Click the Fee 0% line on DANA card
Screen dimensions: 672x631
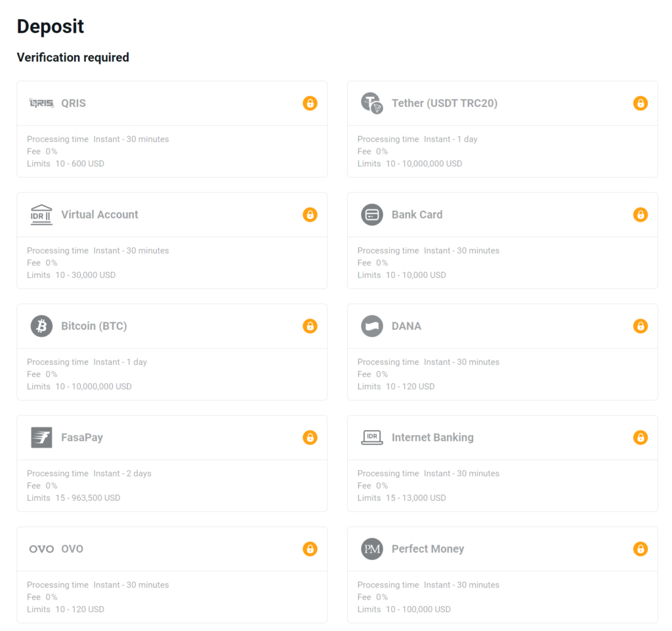(x=373, y=374)
